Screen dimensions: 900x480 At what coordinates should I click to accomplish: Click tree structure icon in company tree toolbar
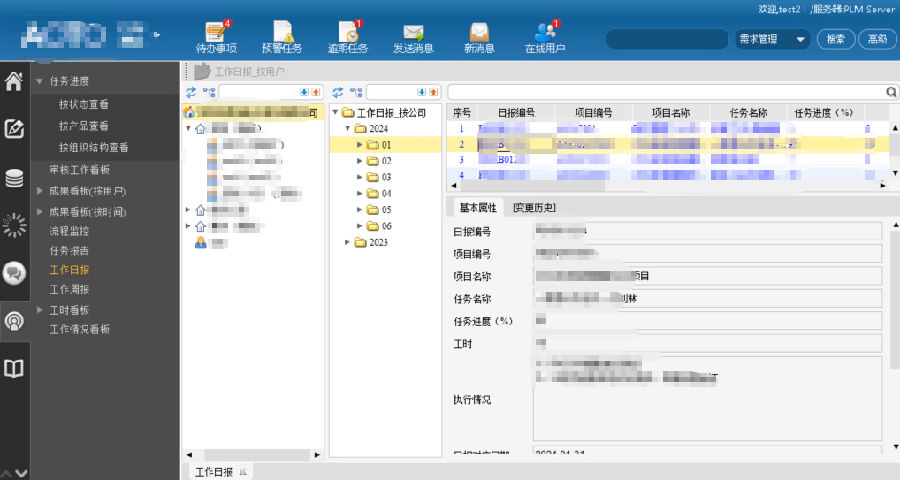(x=356, y=92)
